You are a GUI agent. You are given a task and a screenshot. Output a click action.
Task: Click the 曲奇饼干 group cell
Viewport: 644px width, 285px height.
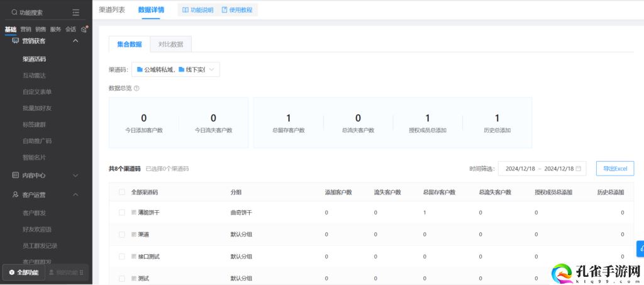(241, 213)
